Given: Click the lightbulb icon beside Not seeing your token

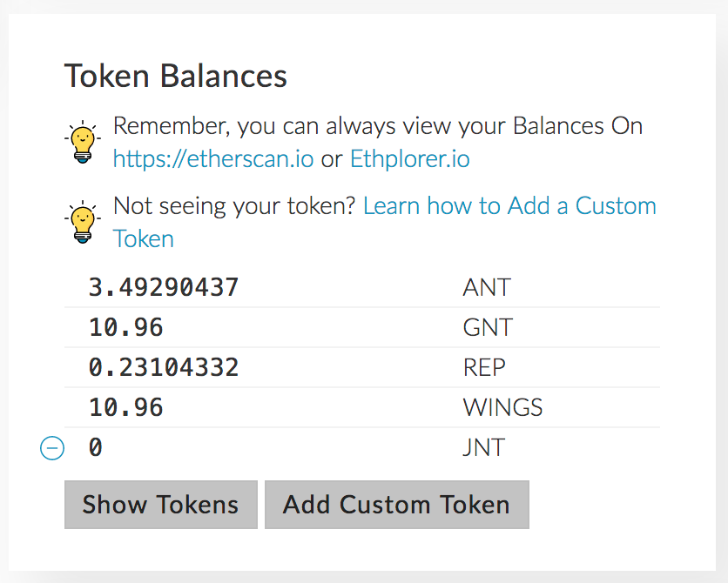Looking at the screenshot, I should (x=83, y=223).
